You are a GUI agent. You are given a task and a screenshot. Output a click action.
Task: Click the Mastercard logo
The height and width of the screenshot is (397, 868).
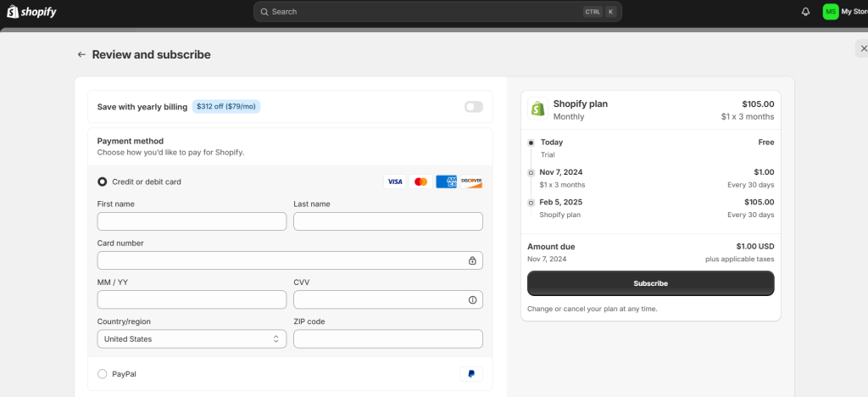click(420, 182)
